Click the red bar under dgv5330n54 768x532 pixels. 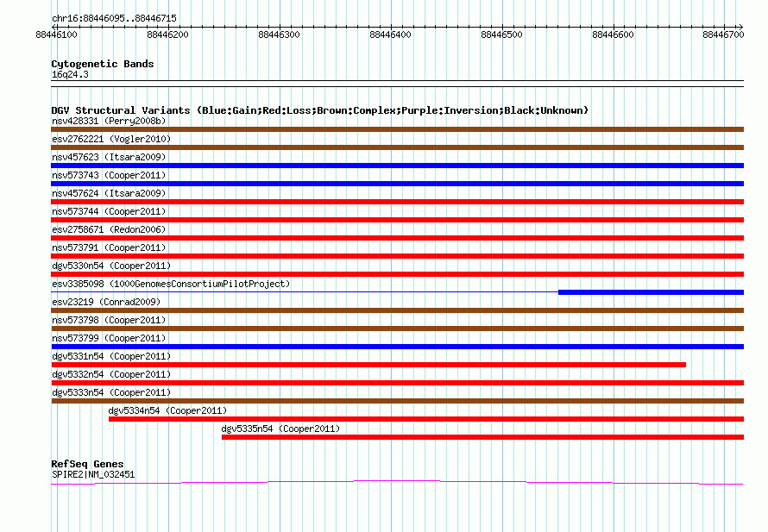click(397, 274)
